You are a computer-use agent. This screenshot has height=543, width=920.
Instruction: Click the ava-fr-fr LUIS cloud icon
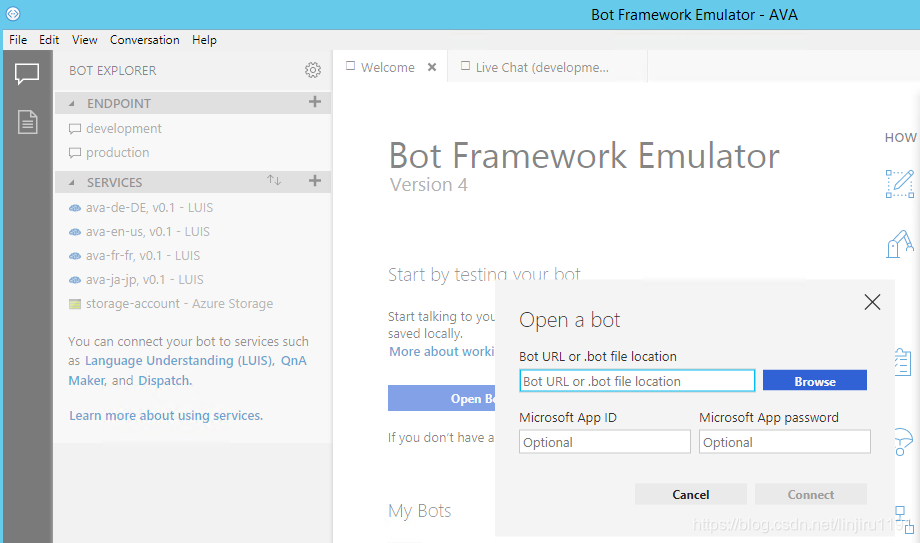point(75,256)
